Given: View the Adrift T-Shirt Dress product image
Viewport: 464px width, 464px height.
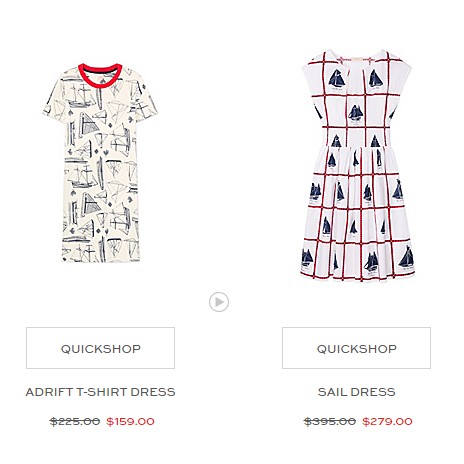Looking at the screenshot, I should [x=100, y=163].
